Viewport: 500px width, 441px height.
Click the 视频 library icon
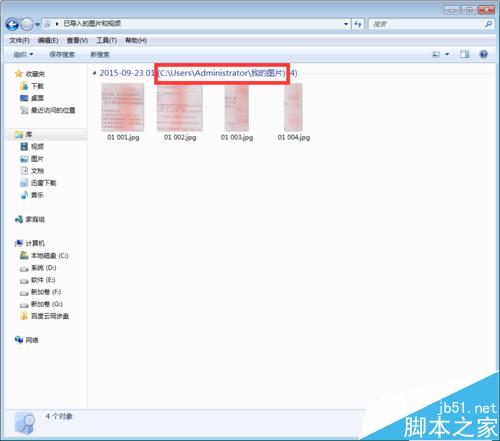(x=24, y=147)
